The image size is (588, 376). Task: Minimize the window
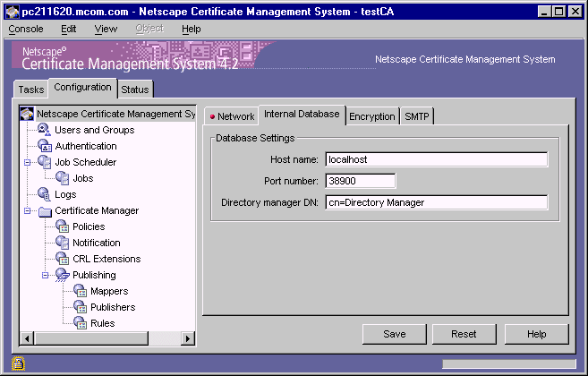click(x=544, y=12)
